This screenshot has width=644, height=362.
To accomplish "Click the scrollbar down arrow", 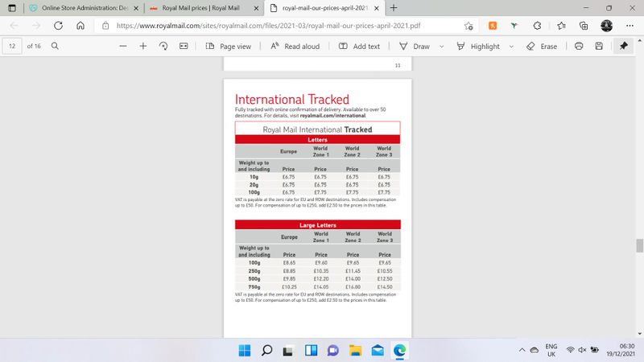I will point(639,334).
